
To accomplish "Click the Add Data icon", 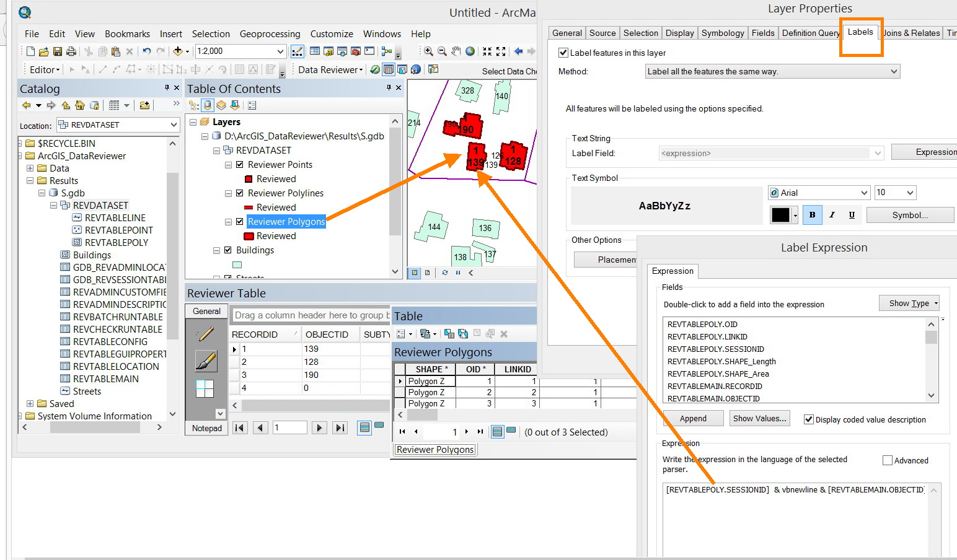I will coord(178,51).
